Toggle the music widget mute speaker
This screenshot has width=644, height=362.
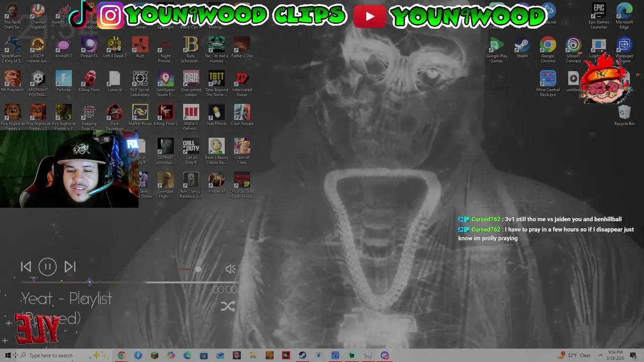230,269
